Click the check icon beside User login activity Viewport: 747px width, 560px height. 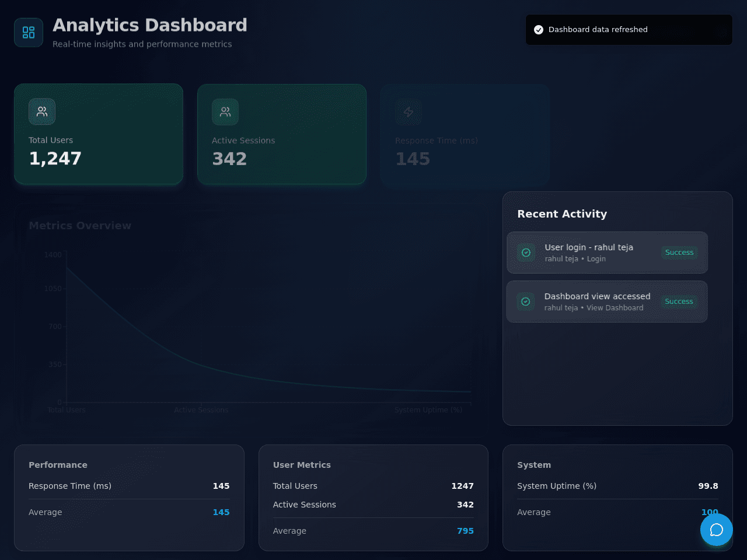click(526, 253)
